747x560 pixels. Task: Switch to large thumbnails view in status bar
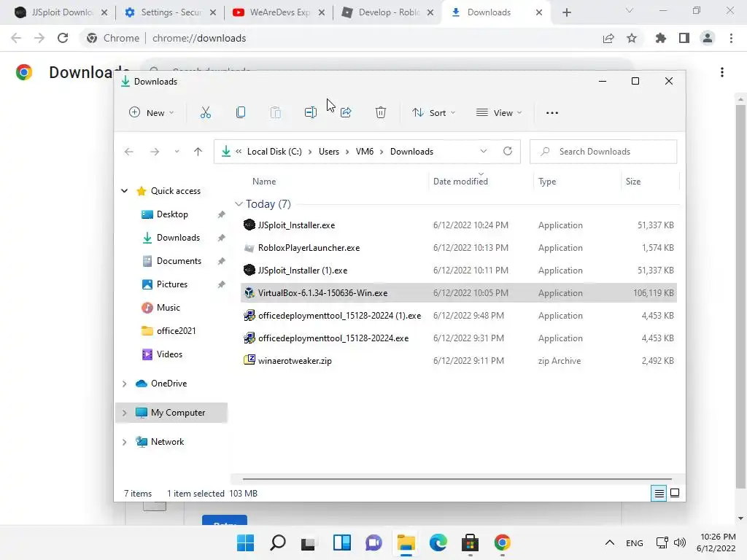pos(675,494)
